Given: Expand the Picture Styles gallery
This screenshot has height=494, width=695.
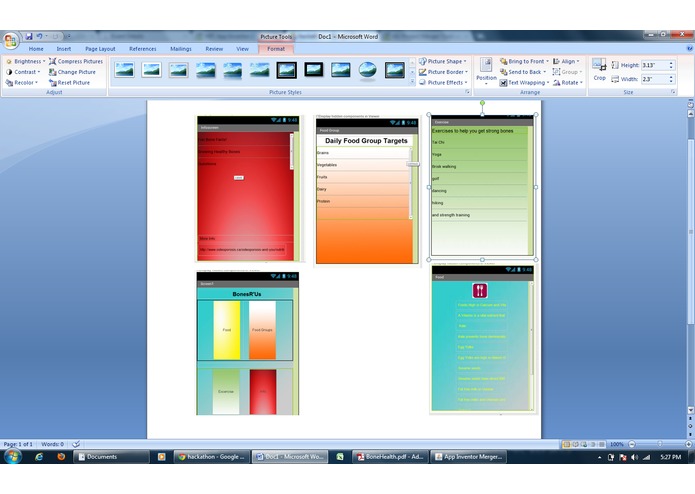Looking at the screenshot, I should tap(412, 82).
